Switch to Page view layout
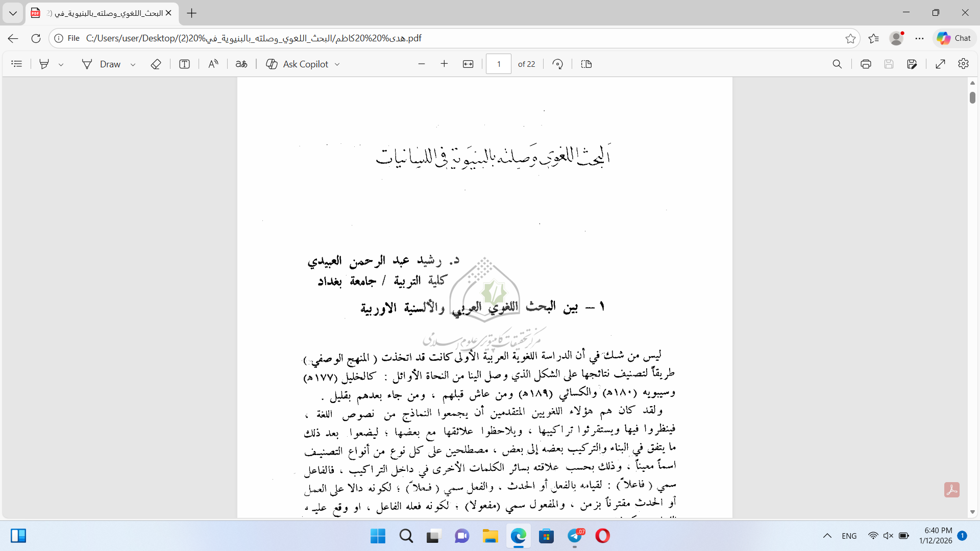Viewport: 980px width, 551px height. [x=586, y=64]
